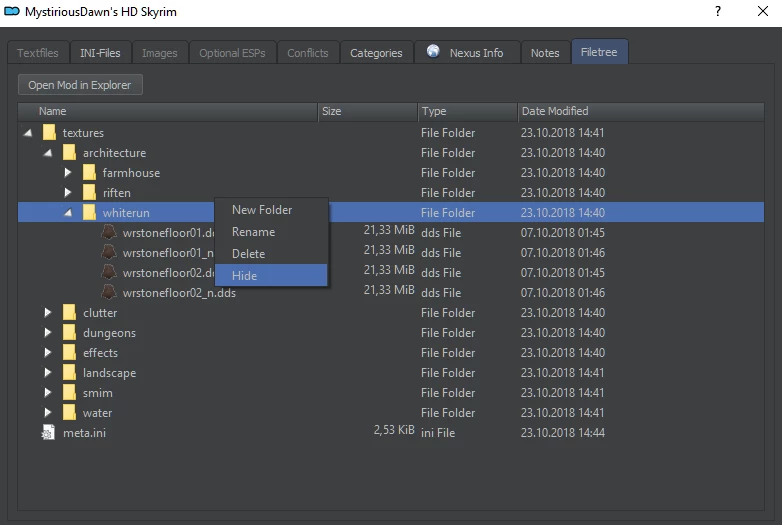Sort by the Size column header
Viewport: 782px width, 525px height.
[x=368, y=111]
